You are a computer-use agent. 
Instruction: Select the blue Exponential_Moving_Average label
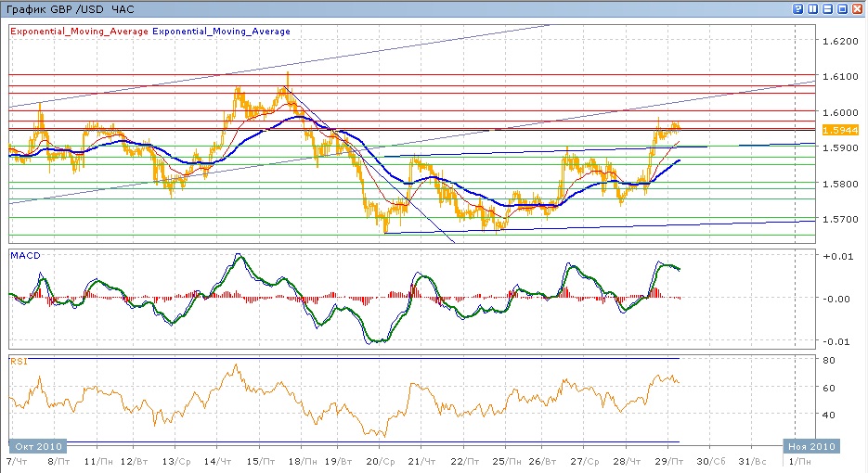click(x=221, y=31)
